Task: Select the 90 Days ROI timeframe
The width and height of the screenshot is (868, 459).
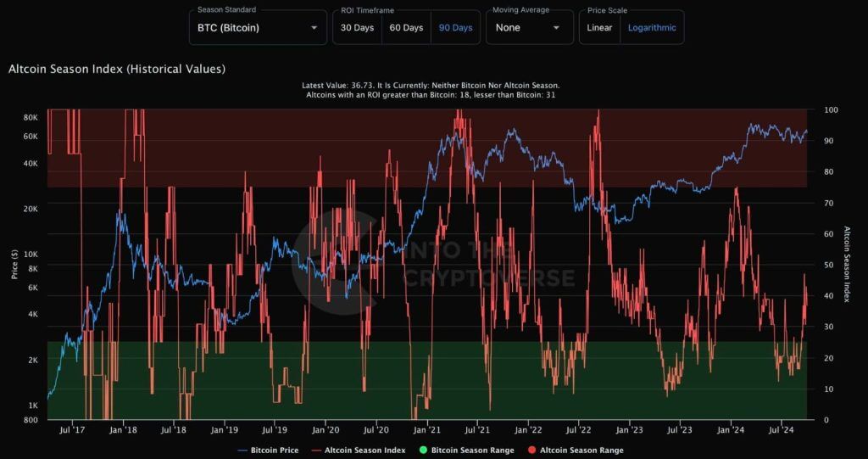Action: coord(455,27)
